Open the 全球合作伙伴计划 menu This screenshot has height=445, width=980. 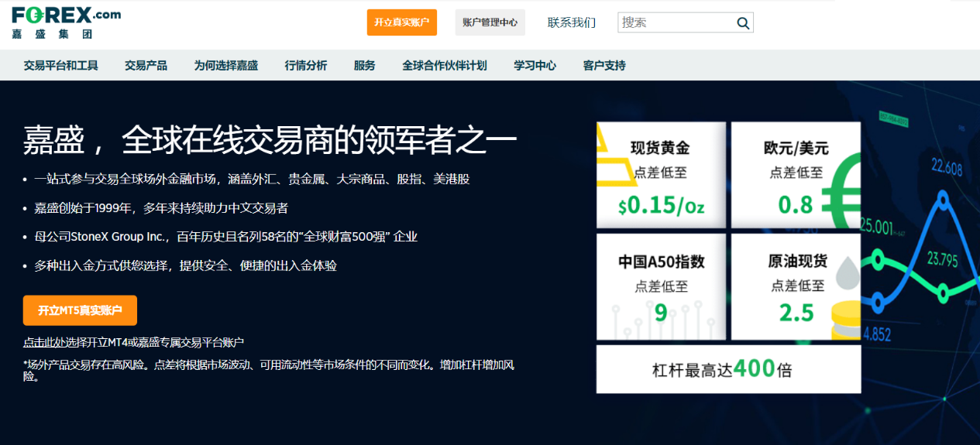(x=445, y=66)
